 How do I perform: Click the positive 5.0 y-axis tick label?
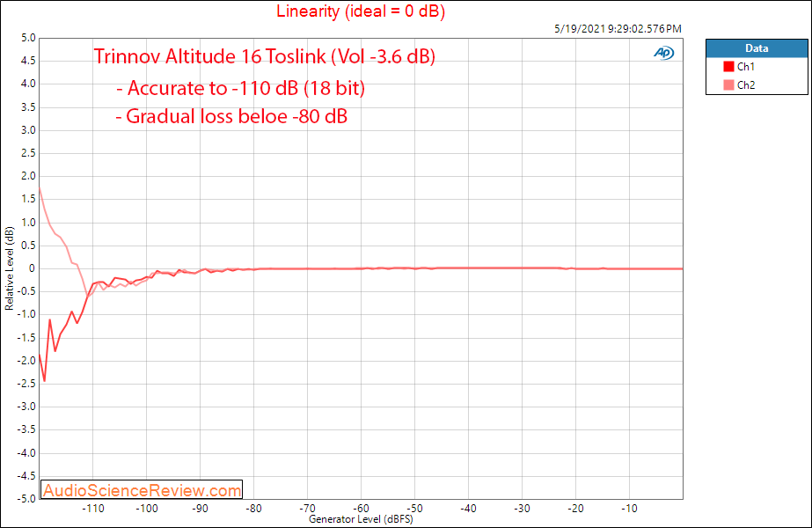tap(28, 38)
